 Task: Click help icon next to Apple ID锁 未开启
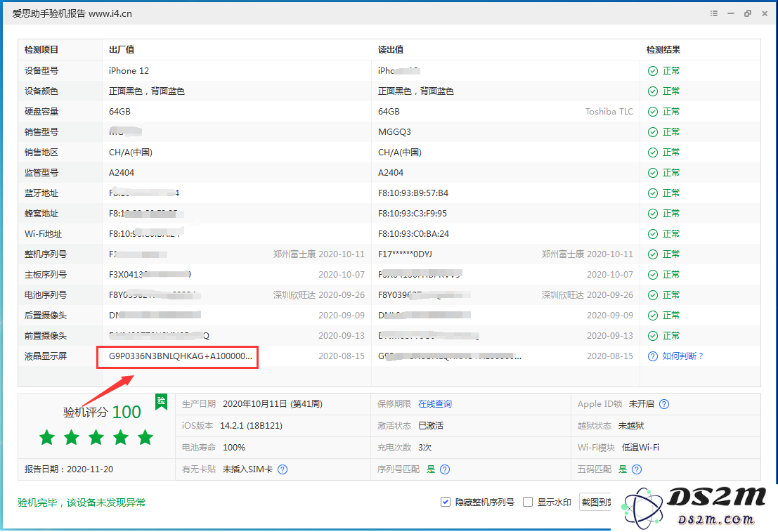[664, 404]
